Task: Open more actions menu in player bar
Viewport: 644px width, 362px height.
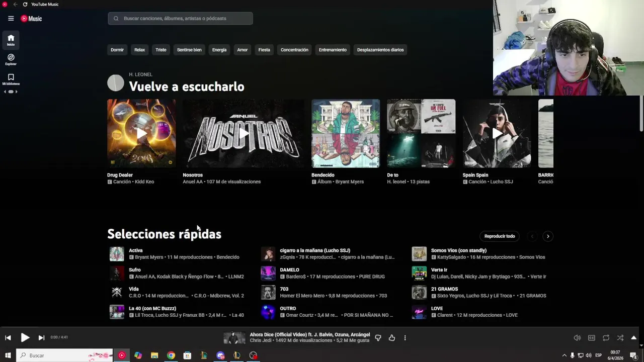Action: [405, 338]
